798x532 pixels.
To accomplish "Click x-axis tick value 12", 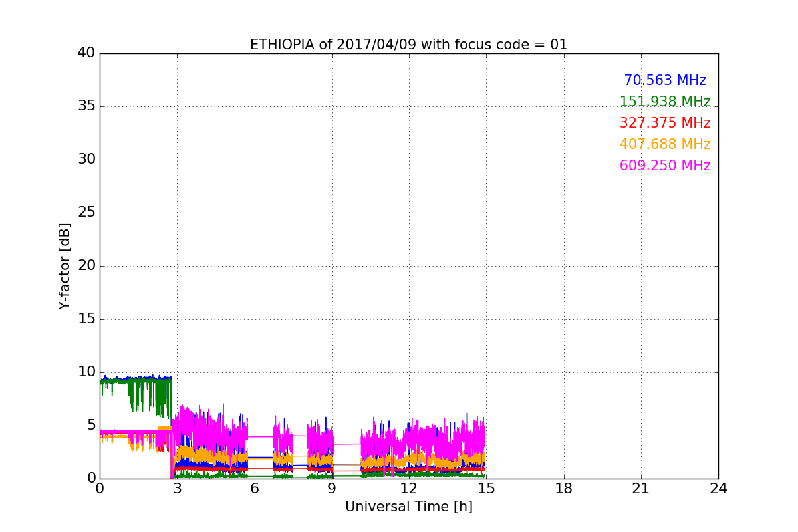I will (409, 489).
